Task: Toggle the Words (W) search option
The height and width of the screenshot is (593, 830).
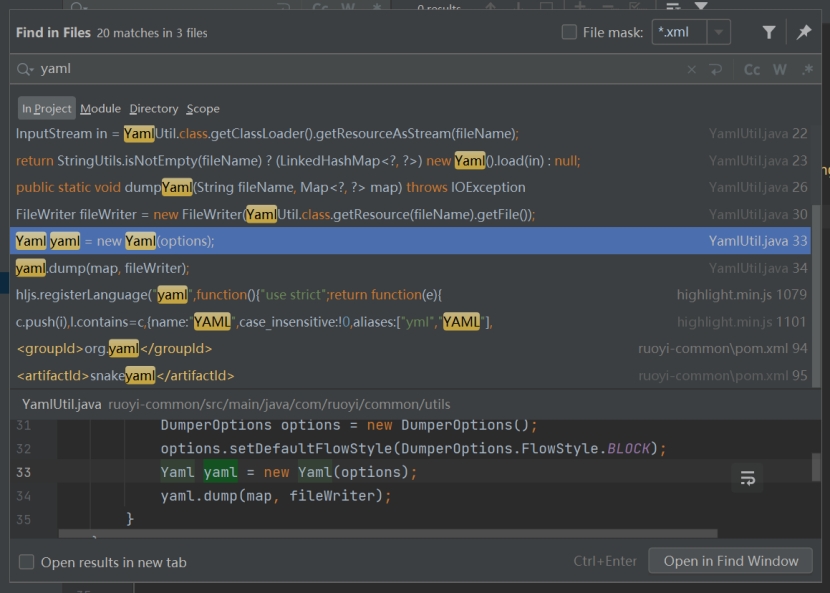Action: coord(780,70)
